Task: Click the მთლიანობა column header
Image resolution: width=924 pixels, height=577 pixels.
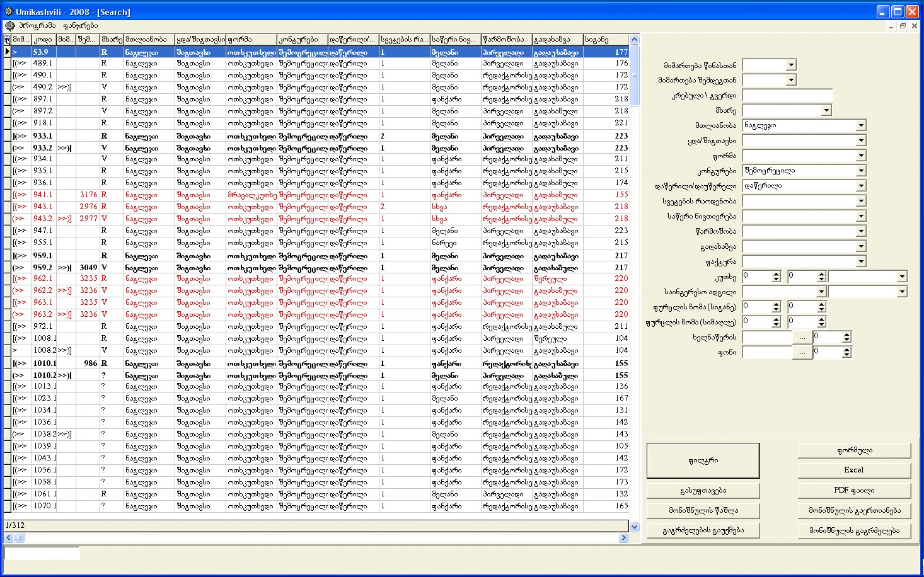Action: tap(149, 40)
